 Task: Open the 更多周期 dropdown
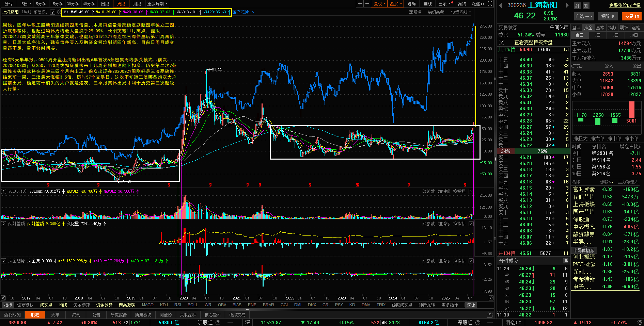click(157, 4)
